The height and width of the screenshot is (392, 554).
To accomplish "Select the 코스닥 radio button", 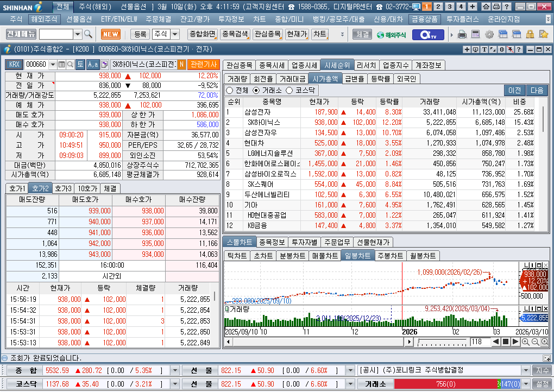I will (x=289, y=91).
